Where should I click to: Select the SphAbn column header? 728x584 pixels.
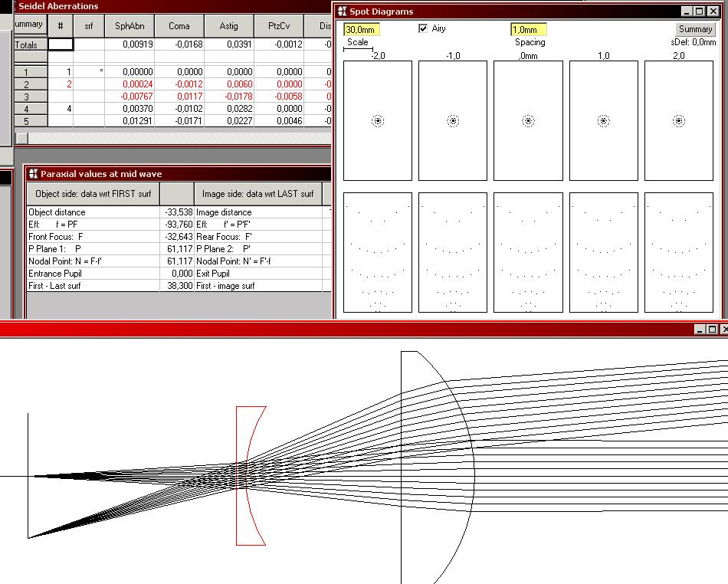[130, 26]
